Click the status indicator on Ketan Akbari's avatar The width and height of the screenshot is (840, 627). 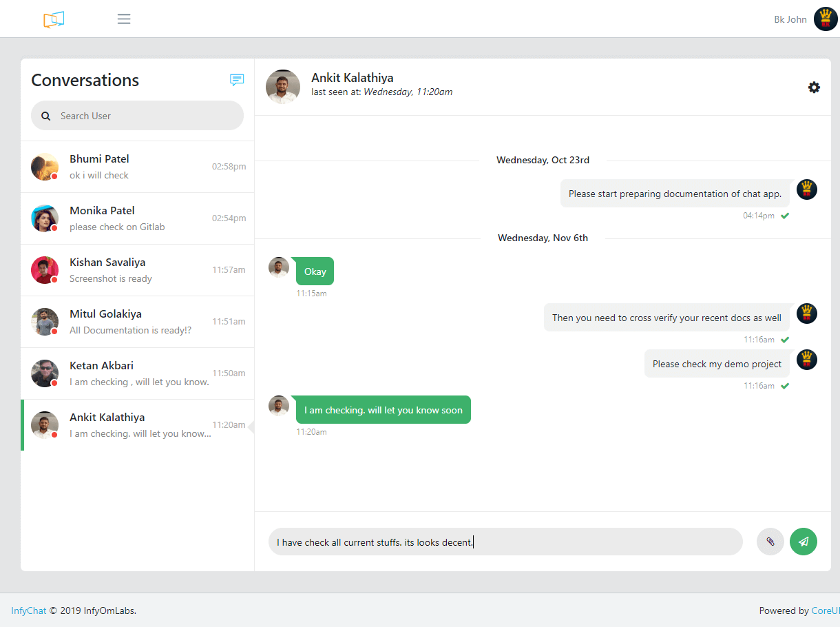54,384
